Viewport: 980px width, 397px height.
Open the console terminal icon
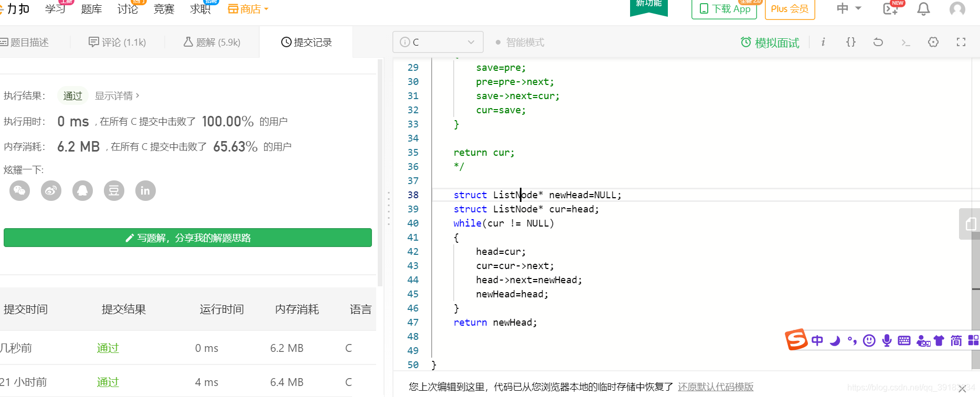[x=906, y=42]
